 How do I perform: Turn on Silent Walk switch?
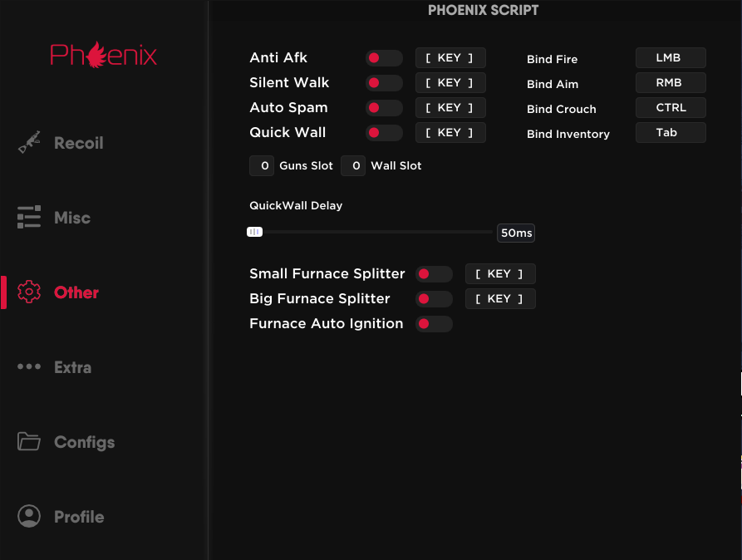click(x=384, y=83)
